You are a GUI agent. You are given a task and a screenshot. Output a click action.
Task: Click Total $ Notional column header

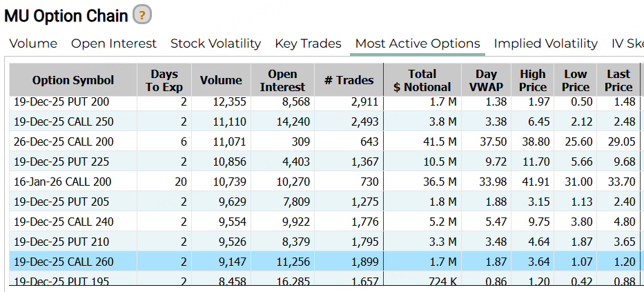pyautogui.click(x=422, y=80)
